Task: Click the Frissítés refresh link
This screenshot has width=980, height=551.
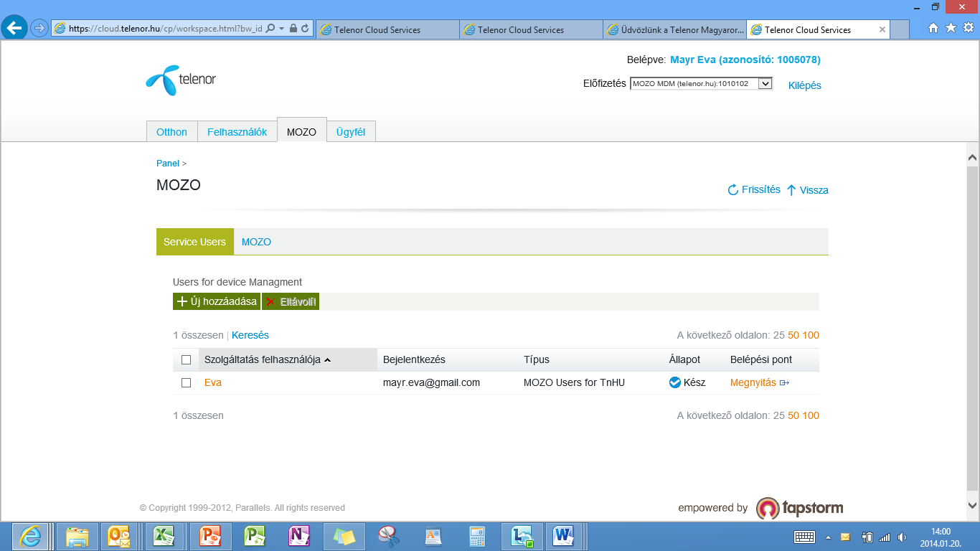Action: [x=754, y=190]
